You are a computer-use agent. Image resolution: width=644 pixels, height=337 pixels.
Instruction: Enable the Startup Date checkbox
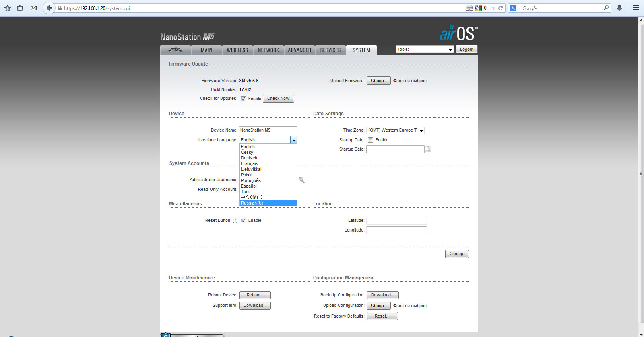point(371,140)
